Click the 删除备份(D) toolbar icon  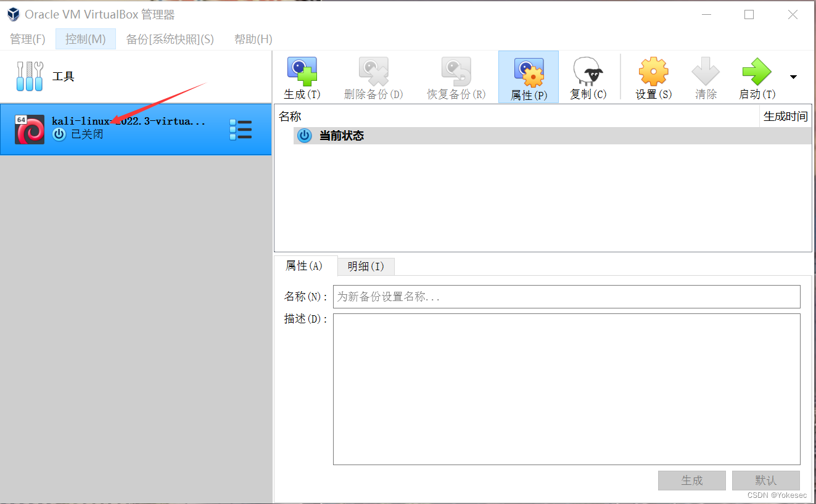(373, 72)
